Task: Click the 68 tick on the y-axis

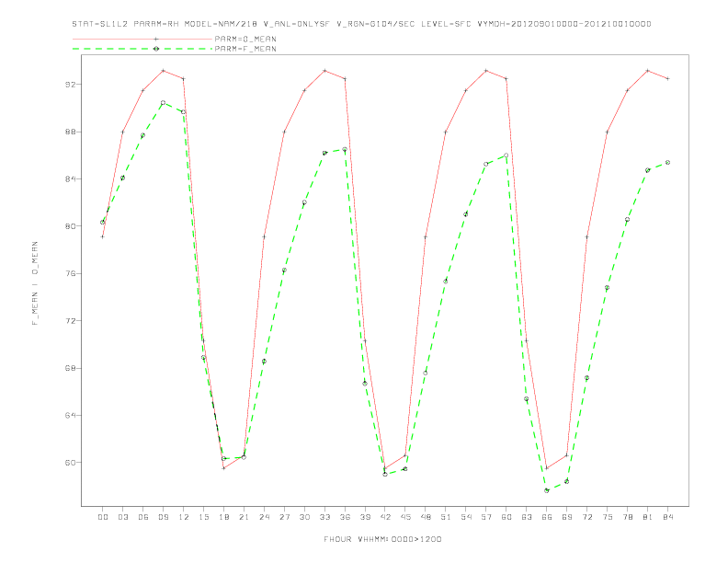Action: click(x=70, y=368)
